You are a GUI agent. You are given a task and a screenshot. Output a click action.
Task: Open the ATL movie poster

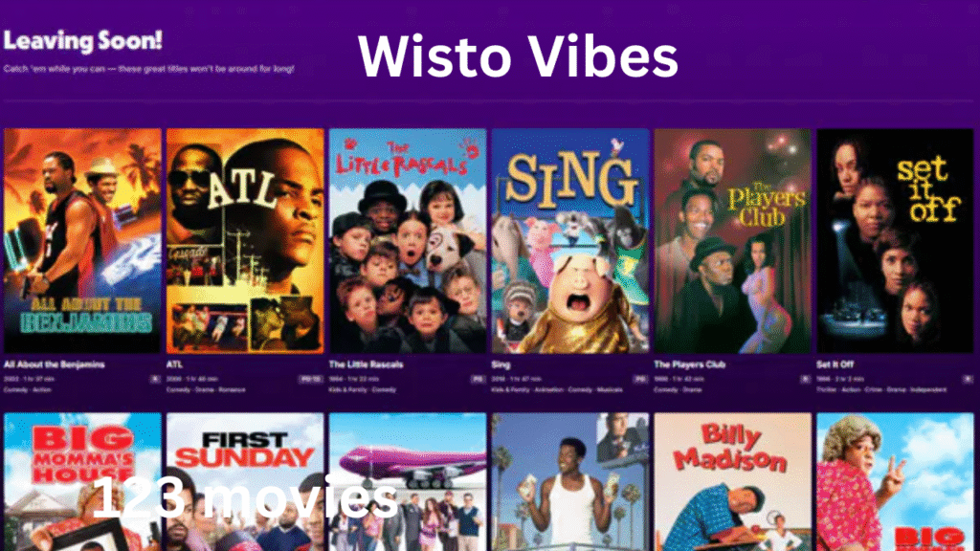tap(245, 240)
